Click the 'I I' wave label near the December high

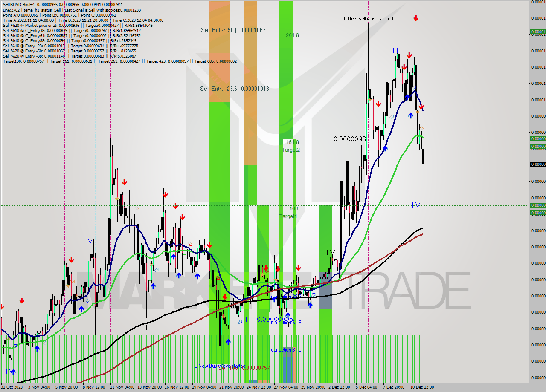tap(397, 50)
